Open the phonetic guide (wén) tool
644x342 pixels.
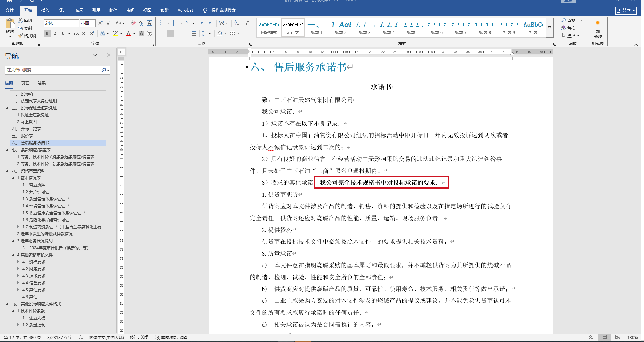pyautogui.click(x=141, y=23)
